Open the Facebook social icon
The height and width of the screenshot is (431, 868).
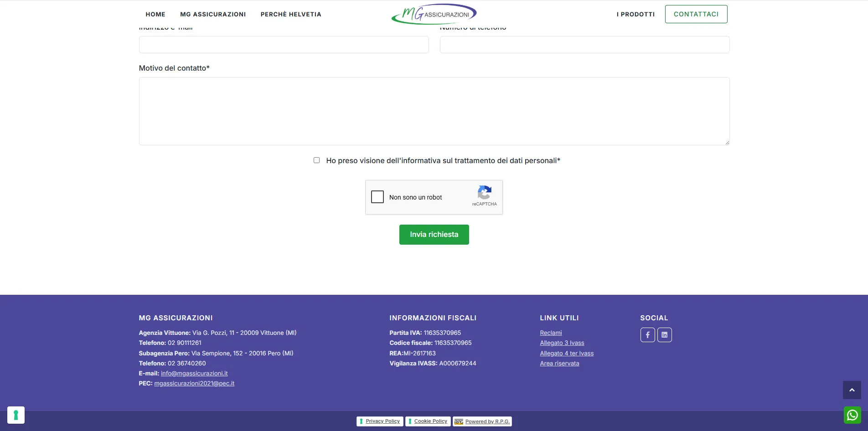point(647,335)
